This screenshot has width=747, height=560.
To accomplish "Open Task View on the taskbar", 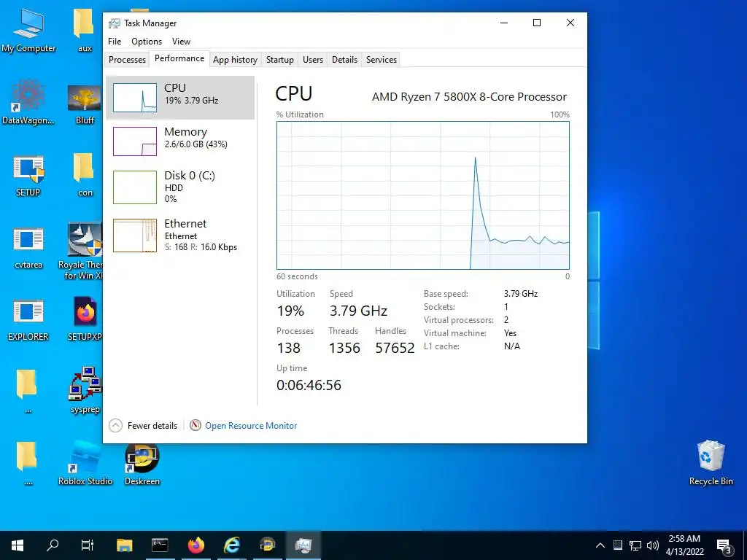I will pyautogui.click(x=88, y=545).
